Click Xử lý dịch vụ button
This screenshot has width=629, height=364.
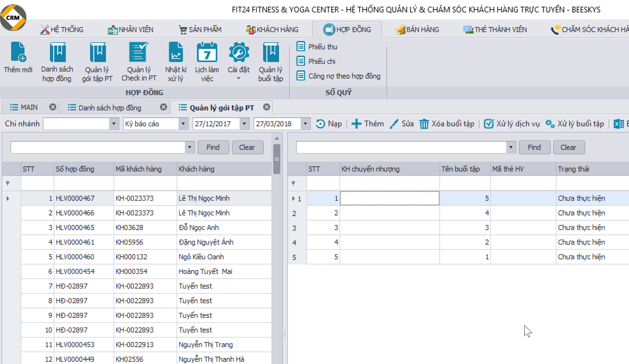[x=512, y=124]
